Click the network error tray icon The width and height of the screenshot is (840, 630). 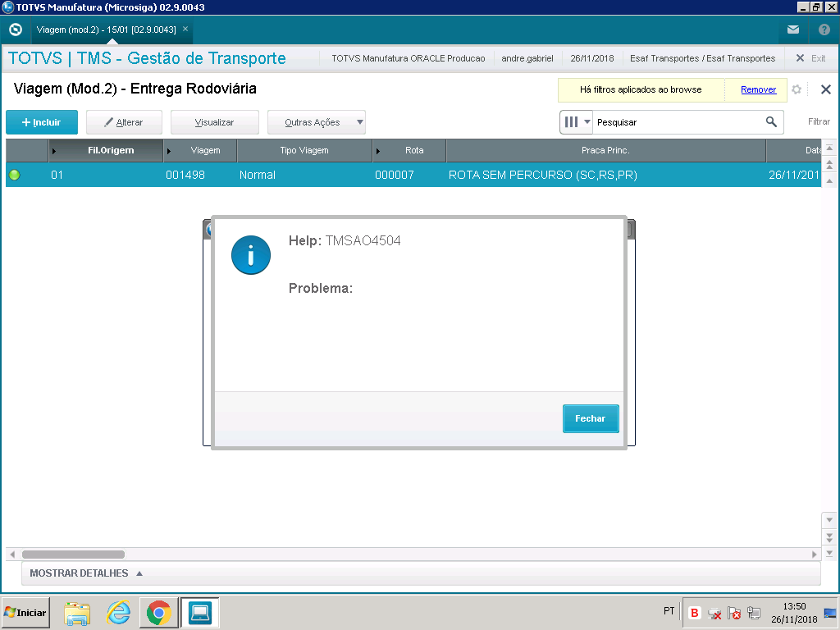(x=714, y=613)
